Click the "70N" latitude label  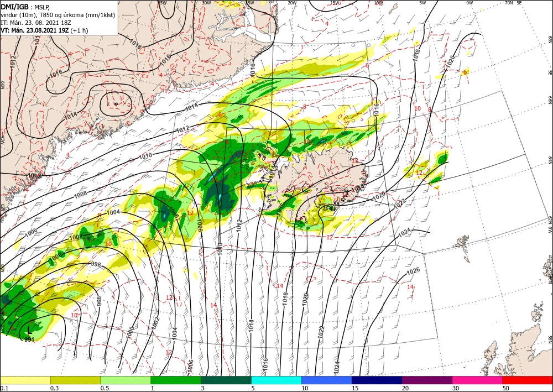tap(509, 3)
